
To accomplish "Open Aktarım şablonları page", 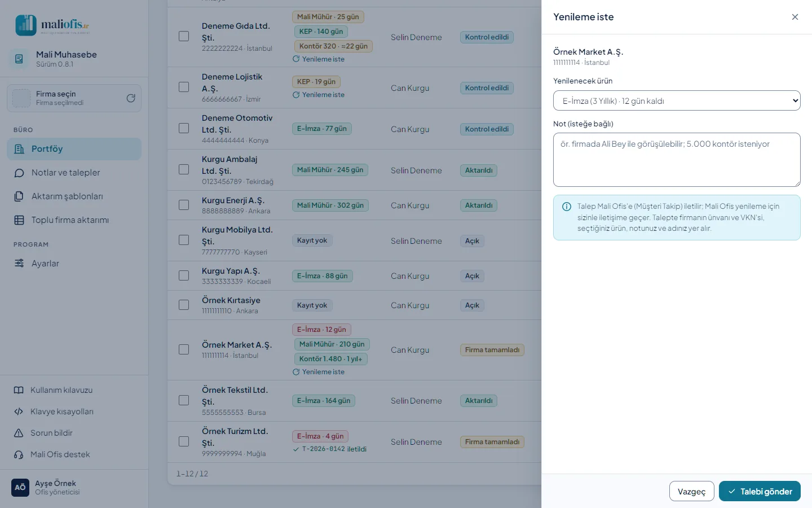I will pos(74,196).
